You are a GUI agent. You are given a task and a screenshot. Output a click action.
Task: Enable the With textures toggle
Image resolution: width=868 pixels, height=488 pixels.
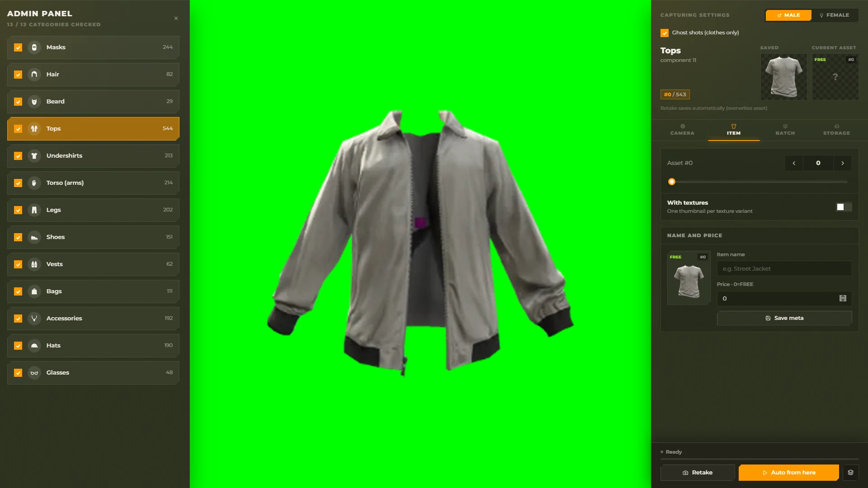coord(844,207)
